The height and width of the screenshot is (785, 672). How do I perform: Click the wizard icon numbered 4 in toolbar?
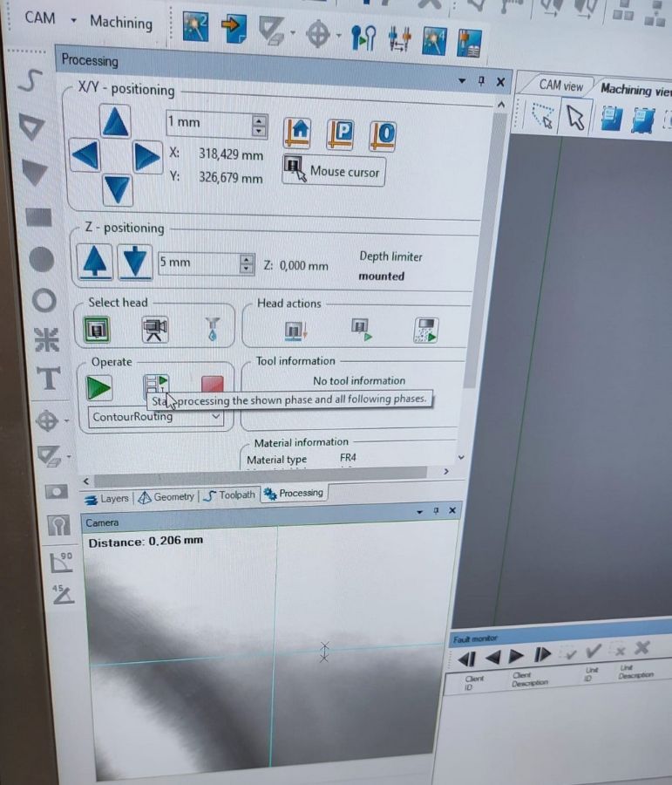pyautogui.click(x=434, y=40)
